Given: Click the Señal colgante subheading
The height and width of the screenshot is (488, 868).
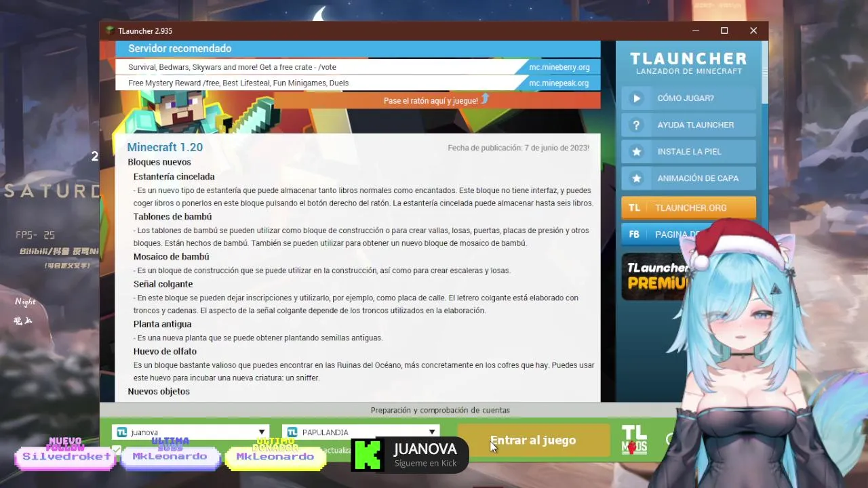Looking at the screenshot, I should coord(163,284).
